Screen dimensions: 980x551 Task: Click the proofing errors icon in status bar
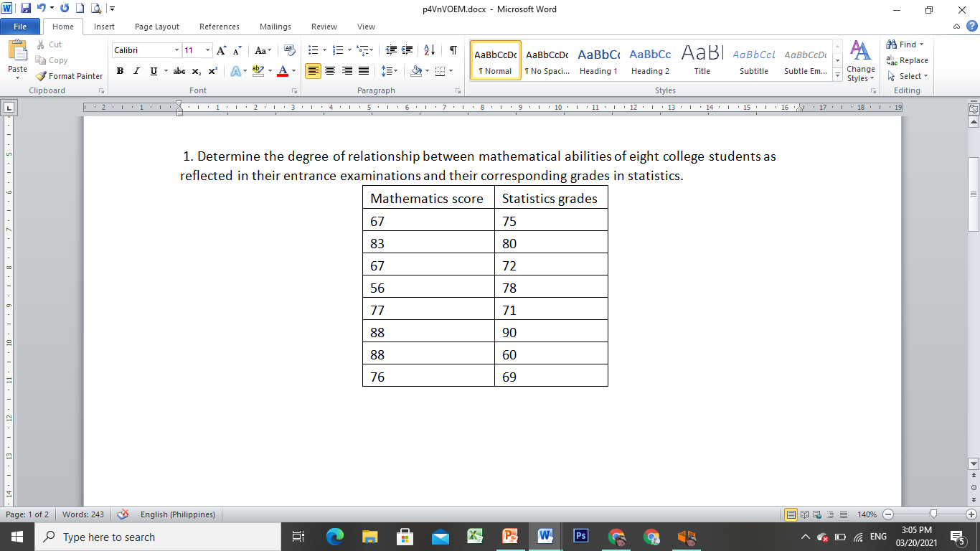(x=123, y=514)
